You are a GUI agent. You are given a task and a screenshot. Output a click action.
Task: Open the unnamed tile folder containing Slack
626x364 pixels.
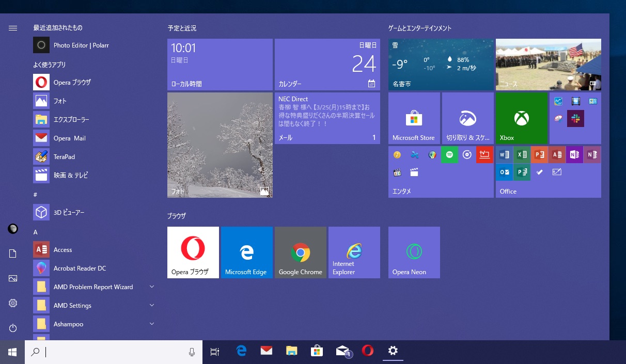[575, 118]
